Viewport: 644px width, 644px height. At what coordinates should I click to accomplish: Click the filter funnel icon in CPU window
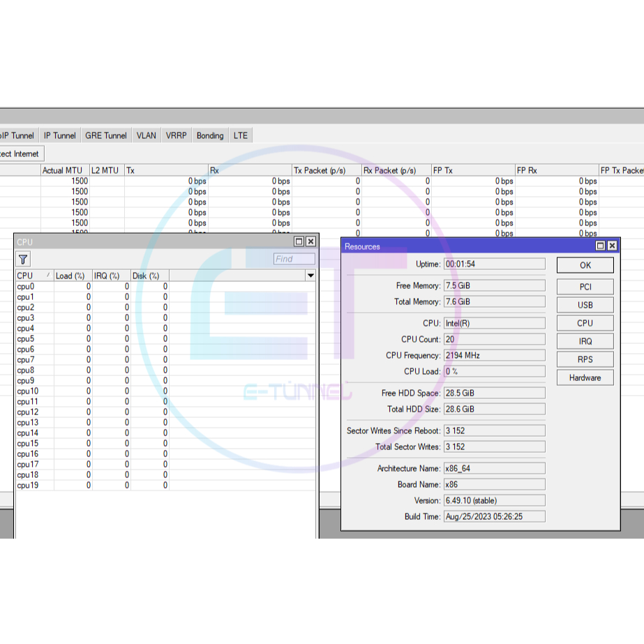(x=23, y=260)
